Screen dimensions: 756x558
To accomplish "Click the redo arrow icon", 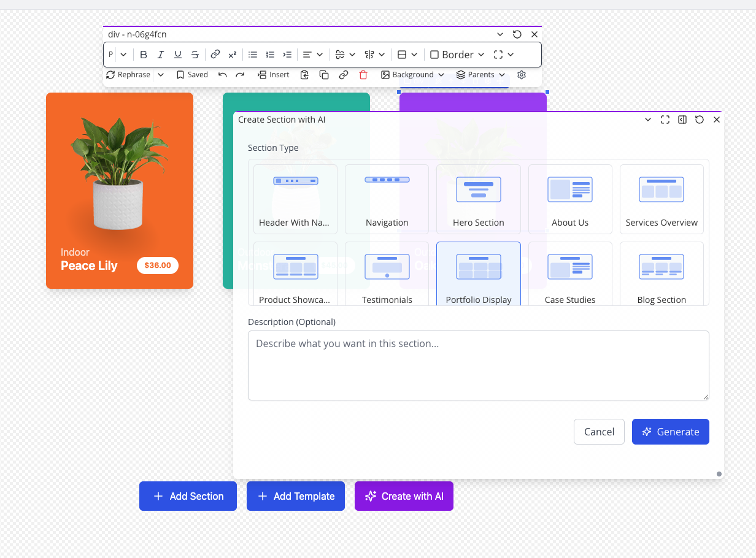I will [x=240, y=75].
